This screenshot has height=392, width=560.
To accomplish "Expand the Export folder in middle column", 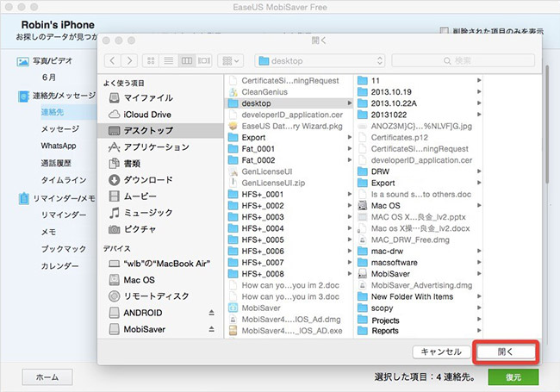I will pos(349,138).
